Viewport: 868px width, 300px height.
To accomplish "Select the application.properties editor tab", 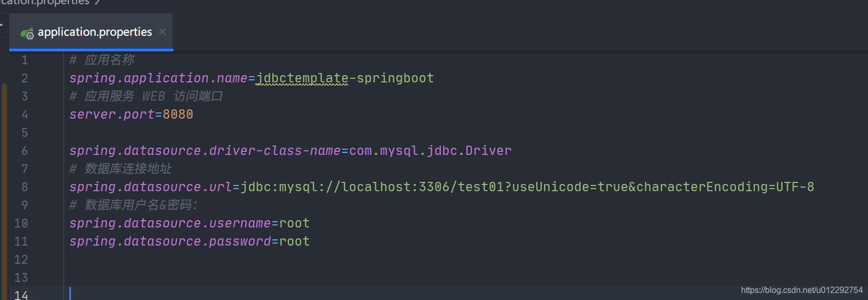I will tap(91, 32).
